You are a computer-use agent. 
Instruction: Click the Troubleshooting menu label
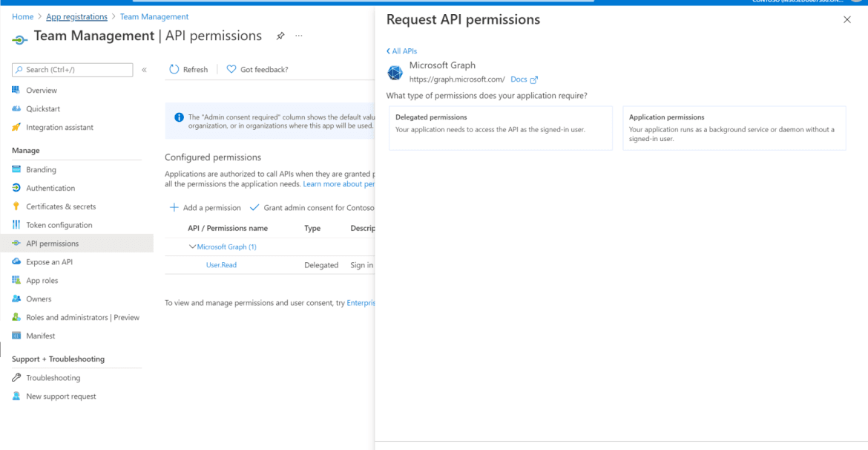[53, 378]
